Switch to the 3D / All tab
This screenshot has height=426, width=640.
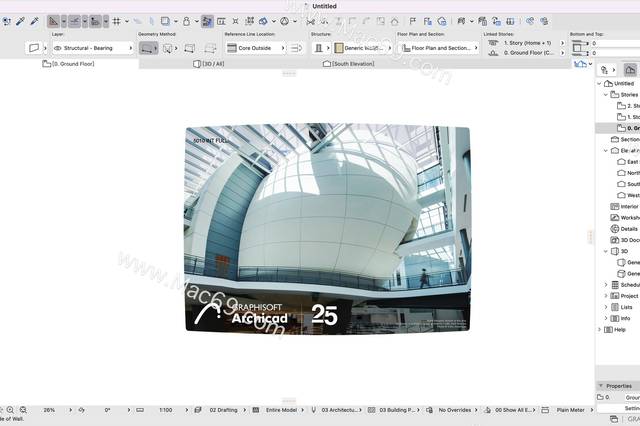coord(209,64)
